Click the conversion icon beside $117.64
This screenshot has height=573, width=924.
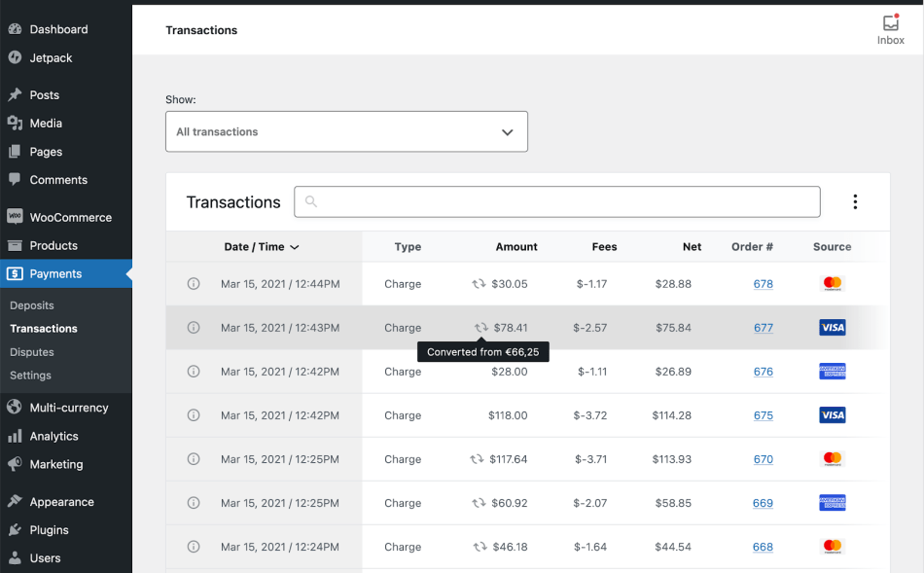(x=477, y=459)
